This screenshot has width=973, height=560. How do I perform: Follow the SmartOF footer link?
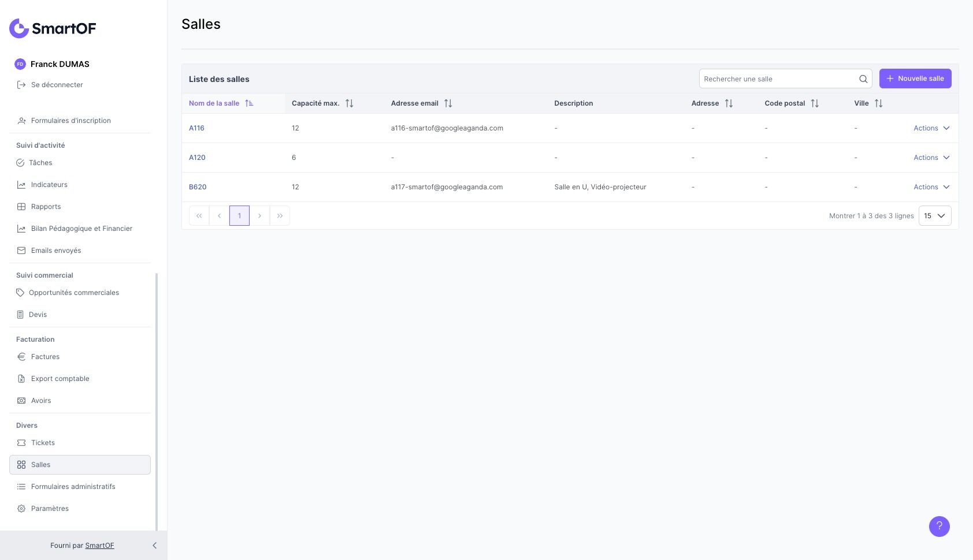[x=99, y=546]
